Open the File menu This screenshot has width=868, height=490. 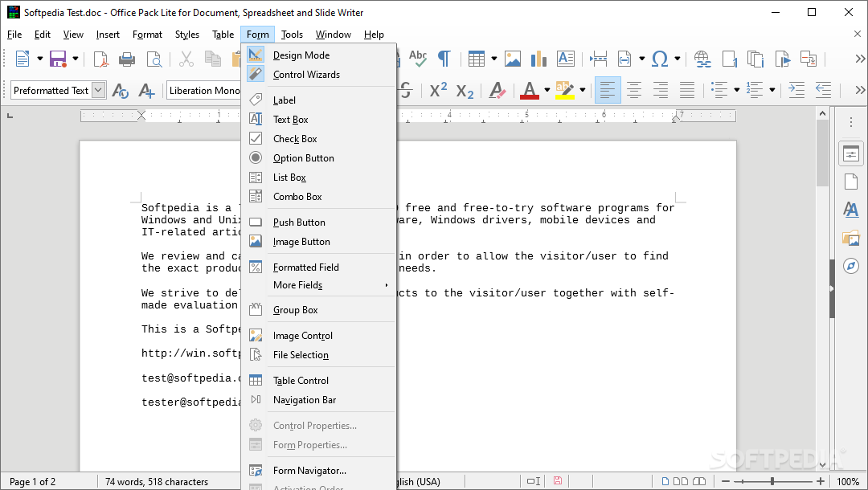pyautogui.click(x=14, y=35)
